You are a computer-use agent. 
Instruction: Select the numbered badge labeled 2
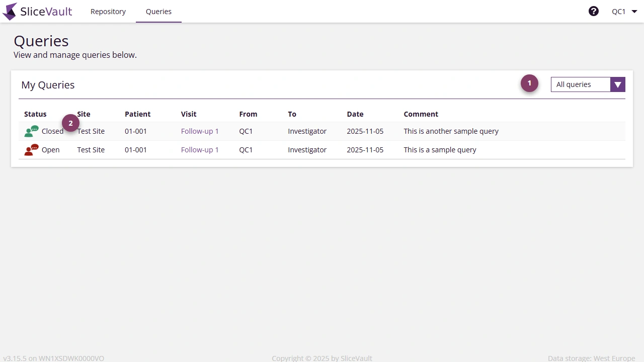(x=70, y=123)
